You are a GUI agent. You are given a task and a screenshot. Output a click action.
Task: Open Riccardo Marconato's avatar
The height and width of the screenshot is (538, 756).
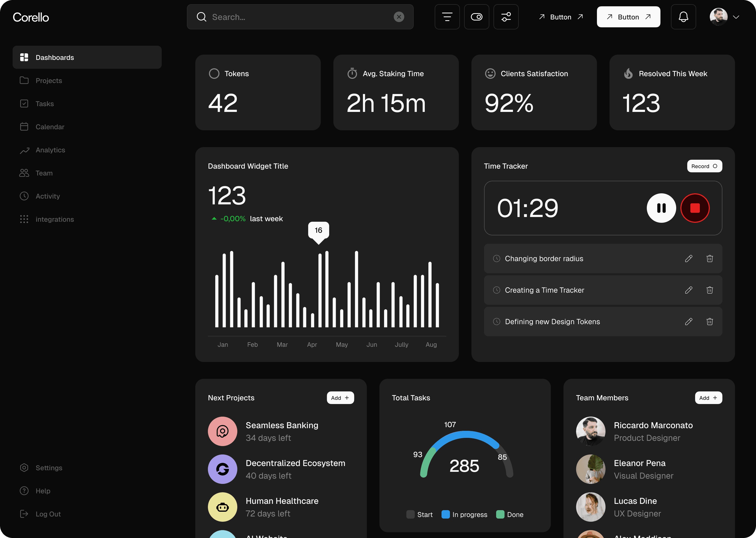591,431
